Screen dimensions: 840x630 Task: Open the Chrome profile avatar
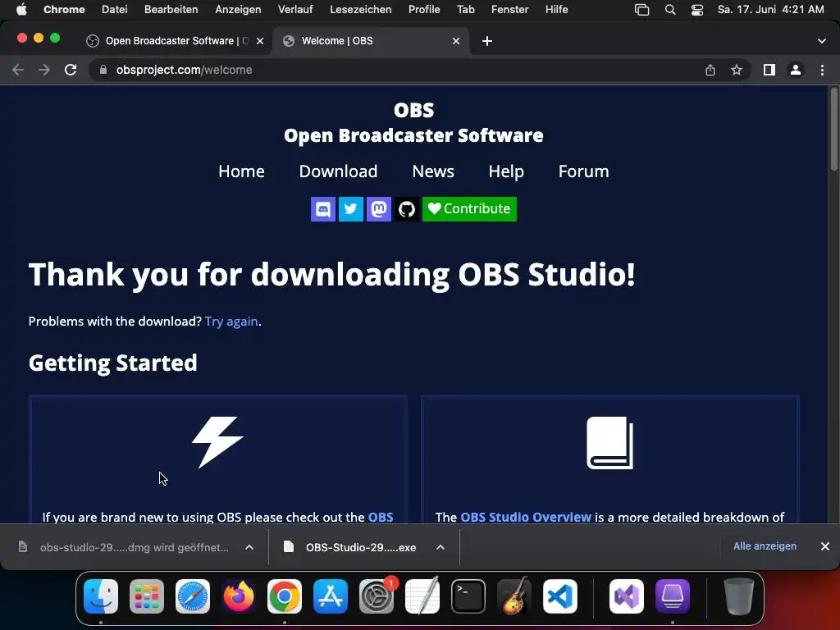click(x=796, y=70)
